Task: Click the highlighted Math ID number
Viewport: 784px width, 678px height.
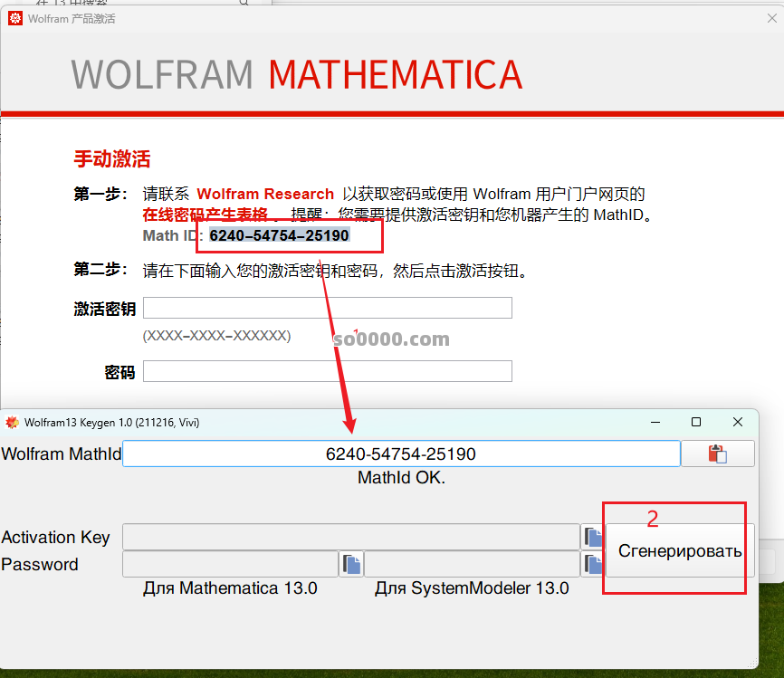Action: coord(279,235)
